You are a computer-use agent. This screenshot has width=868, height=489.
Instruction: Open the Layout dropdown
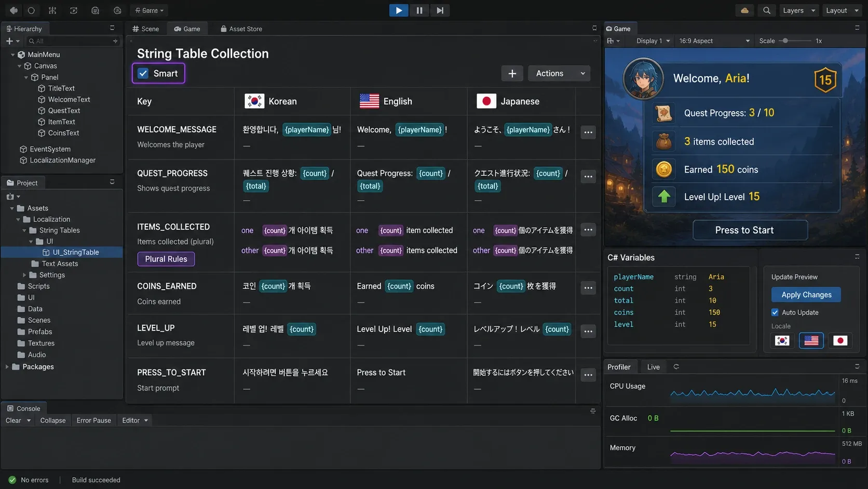(x=842, y=10)
